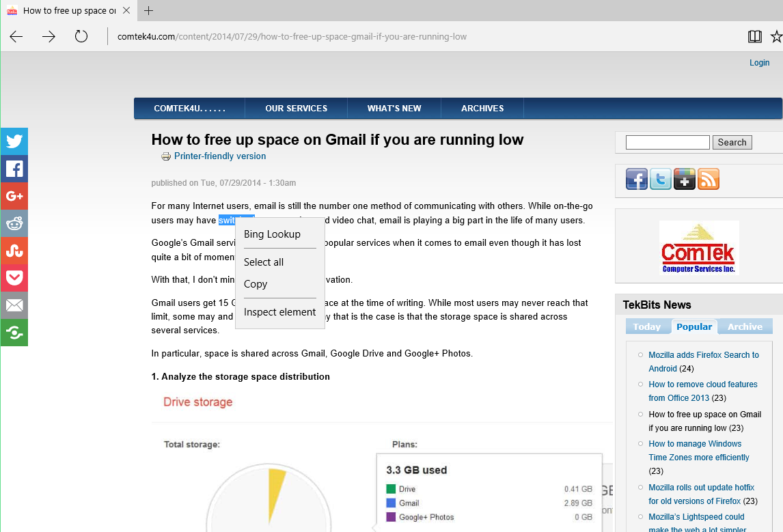783x532 pixels.
Task: Add page to favorites with the star icon
Action: (776, 36)
